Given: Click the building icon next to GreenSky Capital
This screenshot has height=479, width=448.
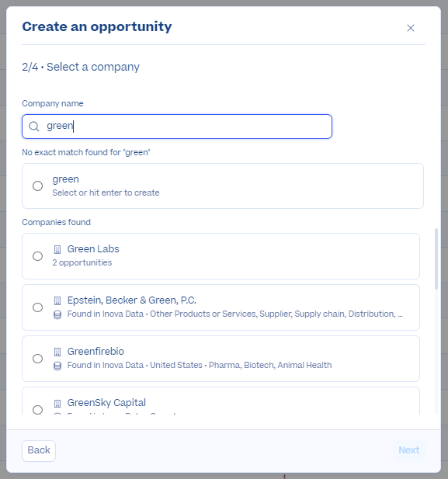Looking at the screenshot, I should pyautogui.click(x=57, y=404).
